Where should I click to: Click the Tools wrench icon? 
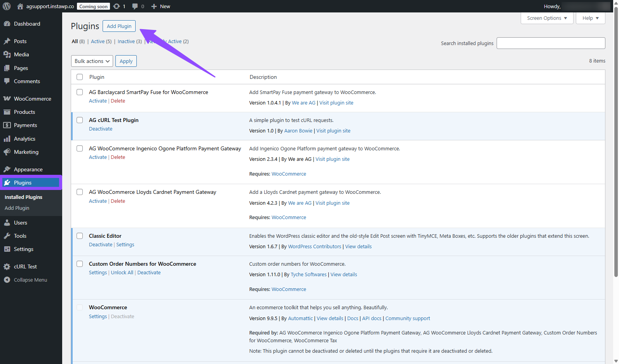(7, 236)
